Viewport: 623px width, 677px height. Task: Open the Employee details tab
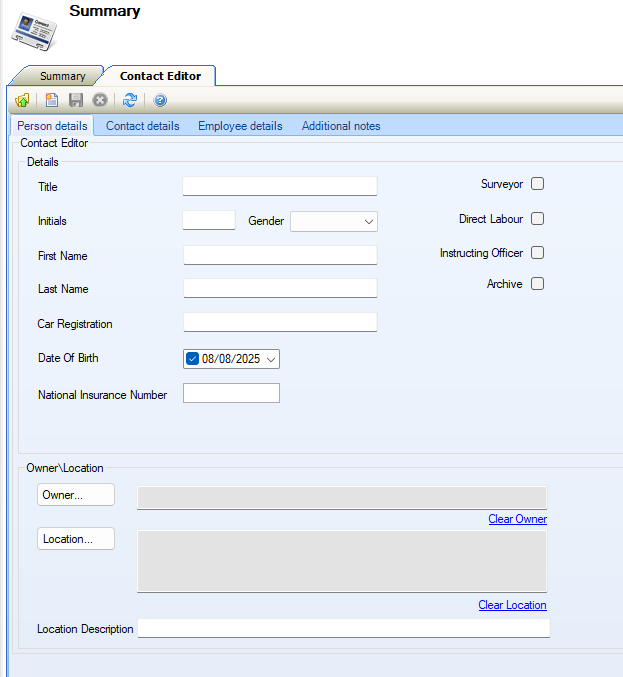click(240, 126)
